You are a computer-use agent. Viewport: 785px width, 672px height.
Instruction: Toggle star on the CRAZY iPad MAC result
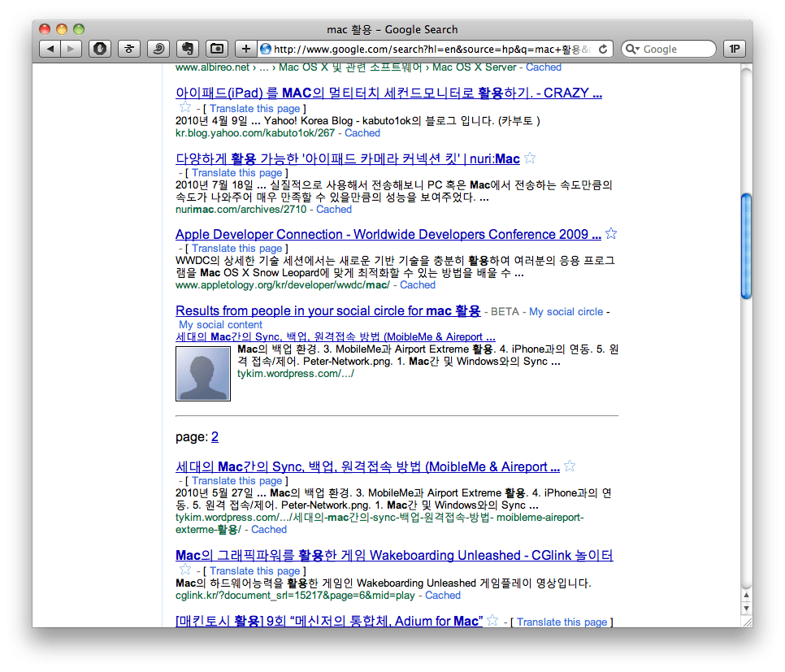[x=185, y=107]
